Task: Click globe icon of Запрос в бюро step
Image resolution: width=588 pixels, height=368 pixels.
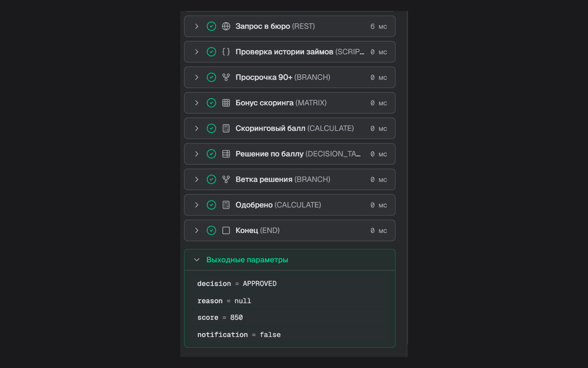Action: 226,26
